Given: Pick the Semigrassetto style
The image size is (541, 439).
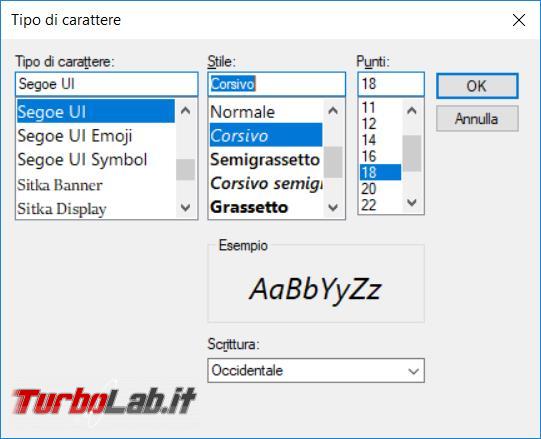Looking at the screenshot, I should point(266,159).
